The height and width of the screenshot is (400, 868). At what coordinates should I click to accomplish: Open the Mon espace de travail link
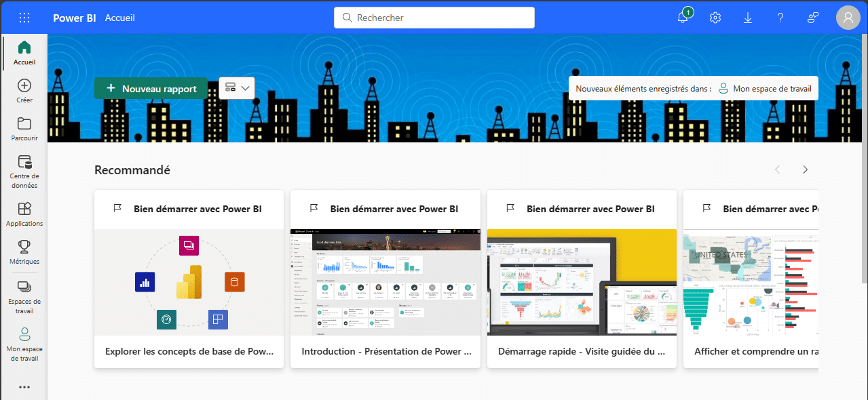(x=765, y=89)
